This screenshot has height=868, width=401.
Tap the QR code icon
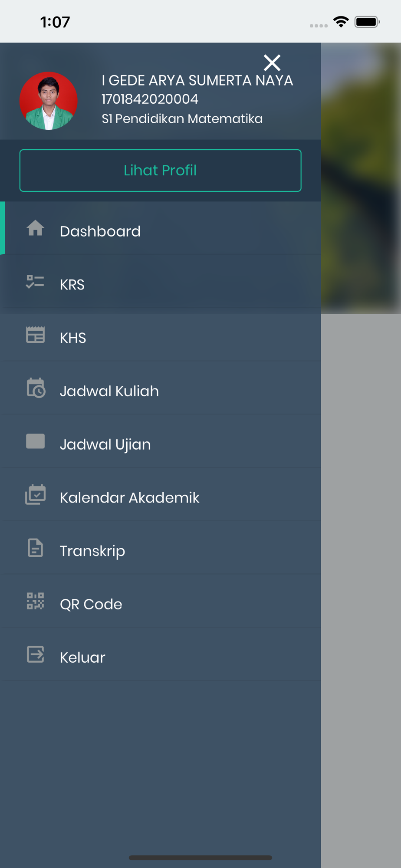pos(35,601)
